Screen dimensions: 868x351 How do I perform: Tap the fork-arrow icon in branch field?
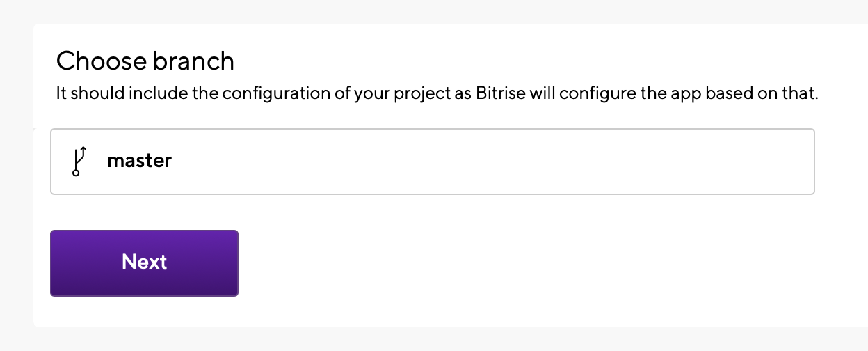[x=79, y=161]
